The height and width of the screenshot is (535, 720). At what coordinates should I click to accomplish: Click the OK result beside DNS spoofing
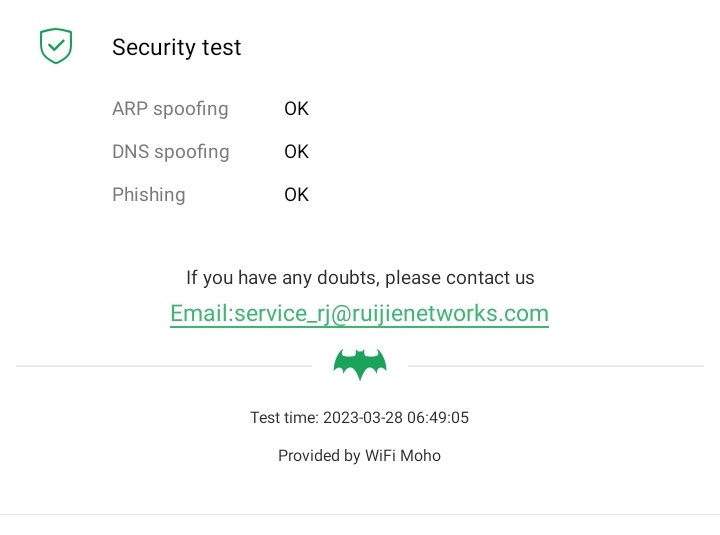point(296,151)
